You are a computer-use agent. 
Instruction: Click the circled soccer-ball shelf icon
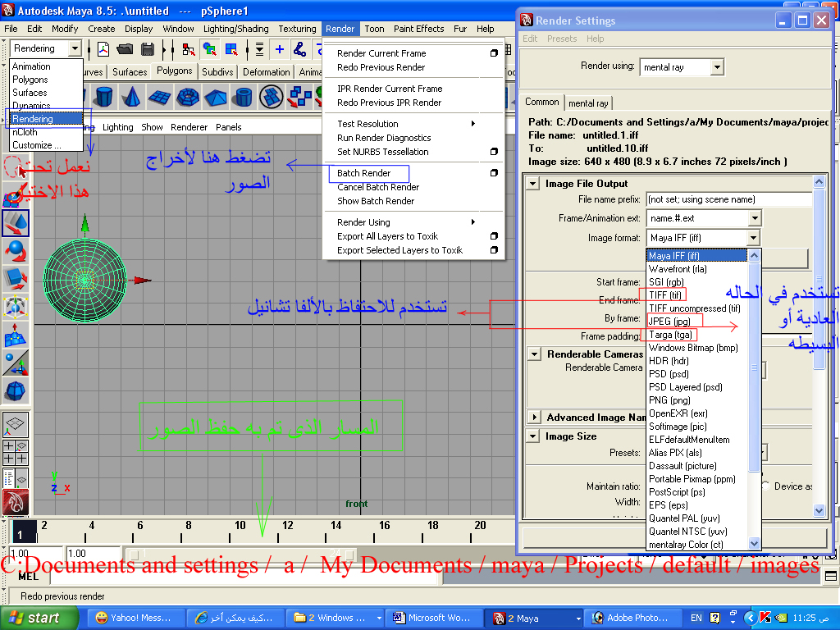[x=271, y=97]
